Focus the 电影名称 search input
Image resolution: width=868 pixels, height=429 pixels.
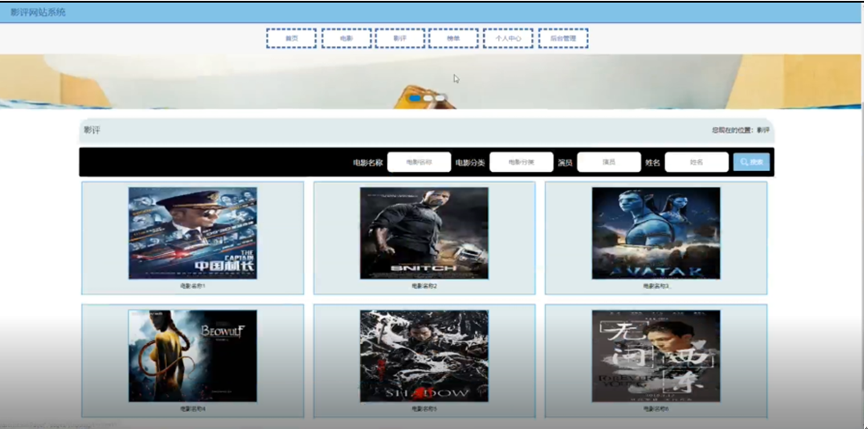click(419, 163)
